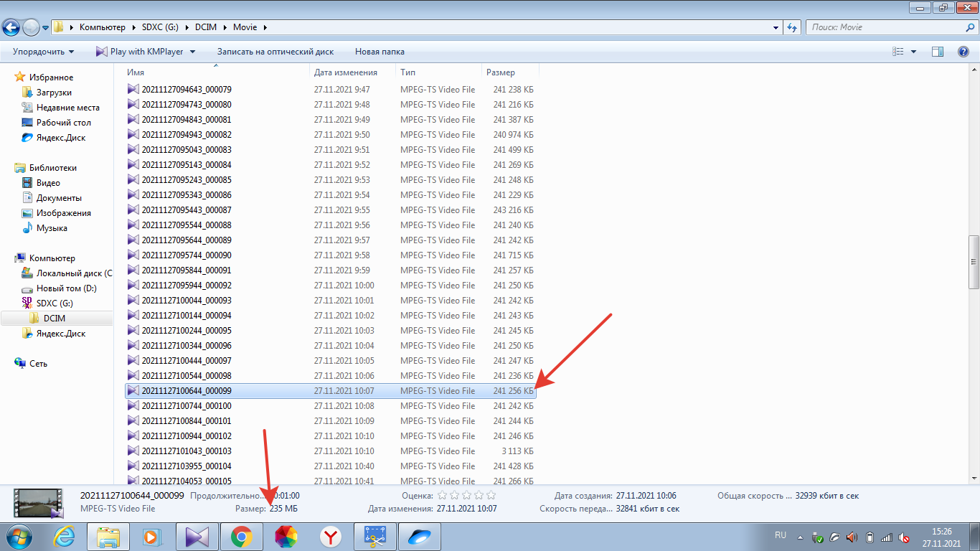Click the Поиск: Movie search field
The image size is (980, 551).
click(886, 27)
